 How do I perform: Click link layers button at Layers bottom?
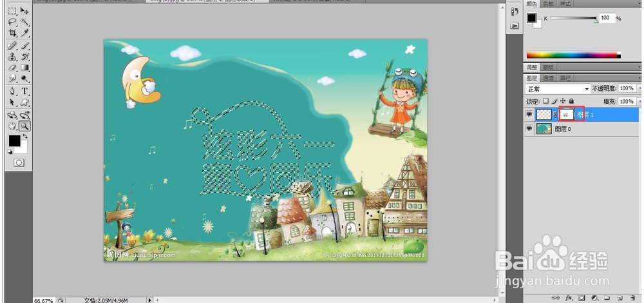tap(556, 297)
